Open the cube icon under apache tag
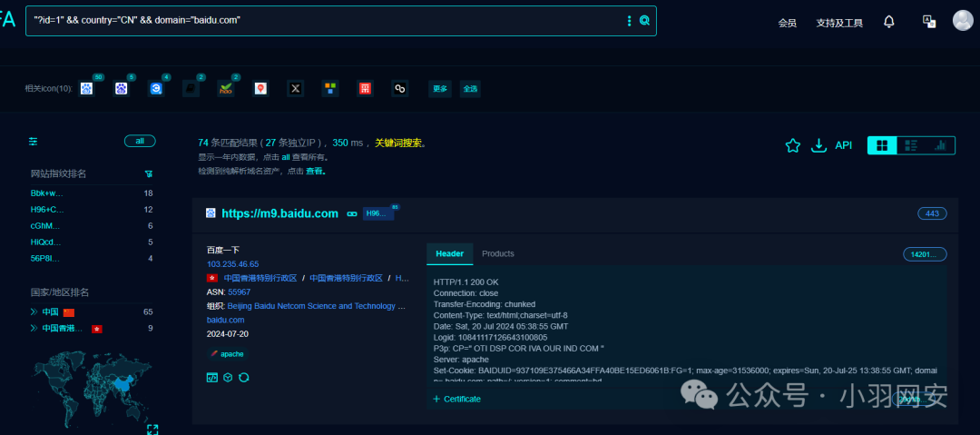The width and height of the screenshot is (980, 435). 228,378
